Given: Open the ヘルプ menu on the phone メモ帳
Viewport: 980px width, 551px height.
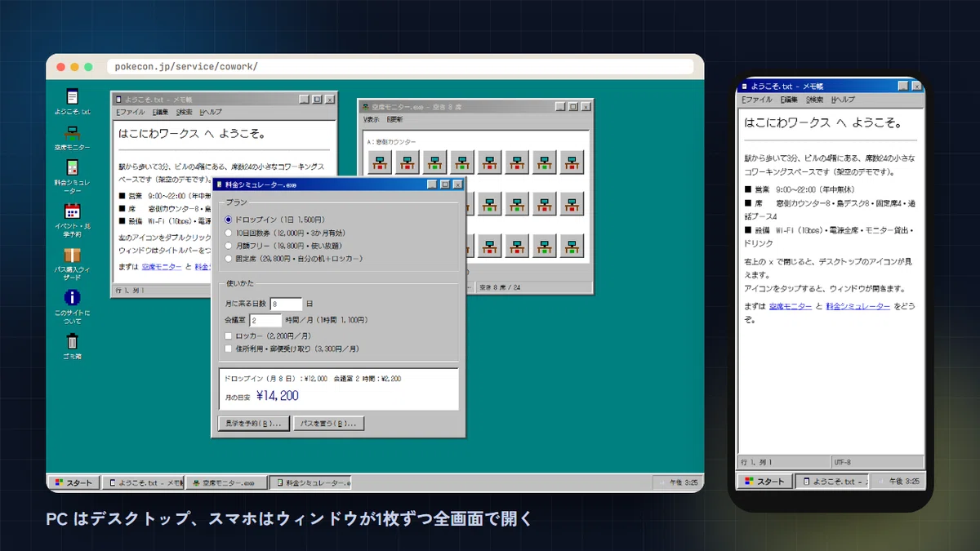Looking at the screenshot, I should tap(843, 99).
